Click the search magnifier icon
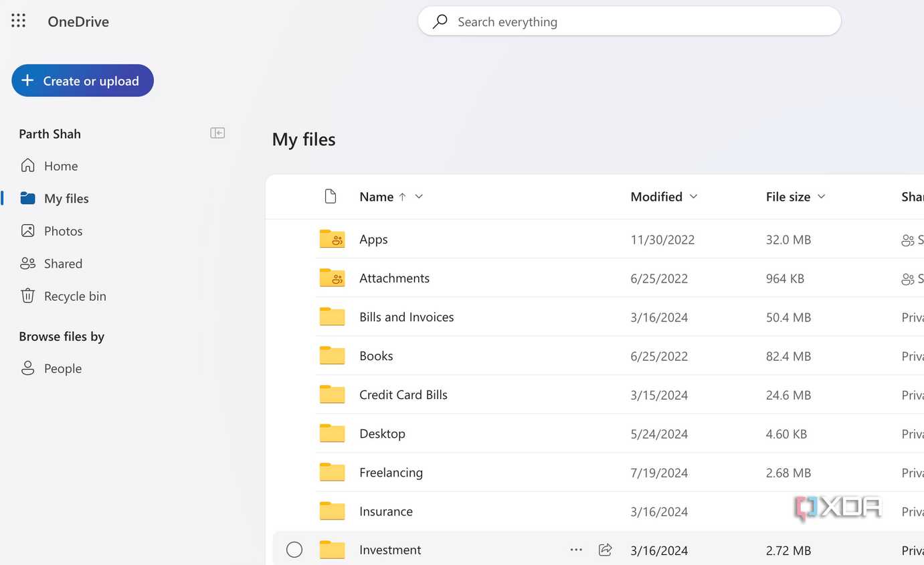 click(440, 21)
